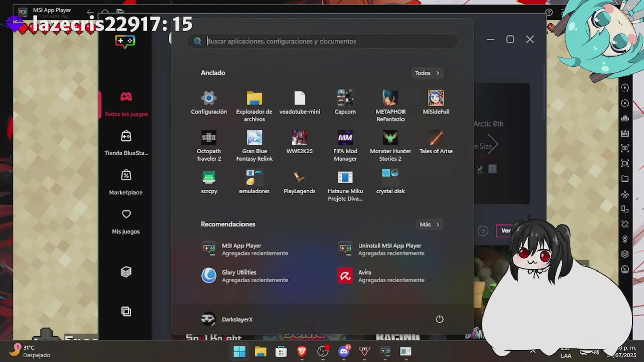
Task: Start screen recording from right toolbar
Action: [625, 163]
